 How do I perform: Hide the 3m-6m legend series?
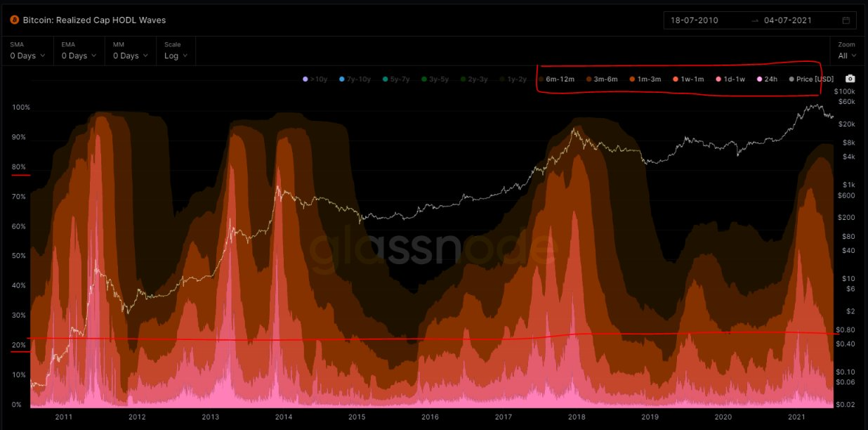603,79
